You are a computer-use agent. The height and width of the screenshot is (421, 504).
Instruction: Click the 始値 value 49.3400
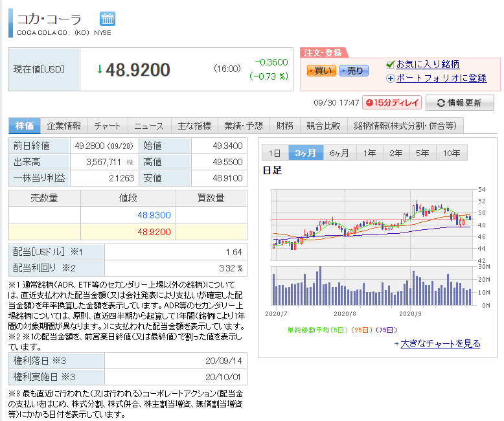coord(227,146)
